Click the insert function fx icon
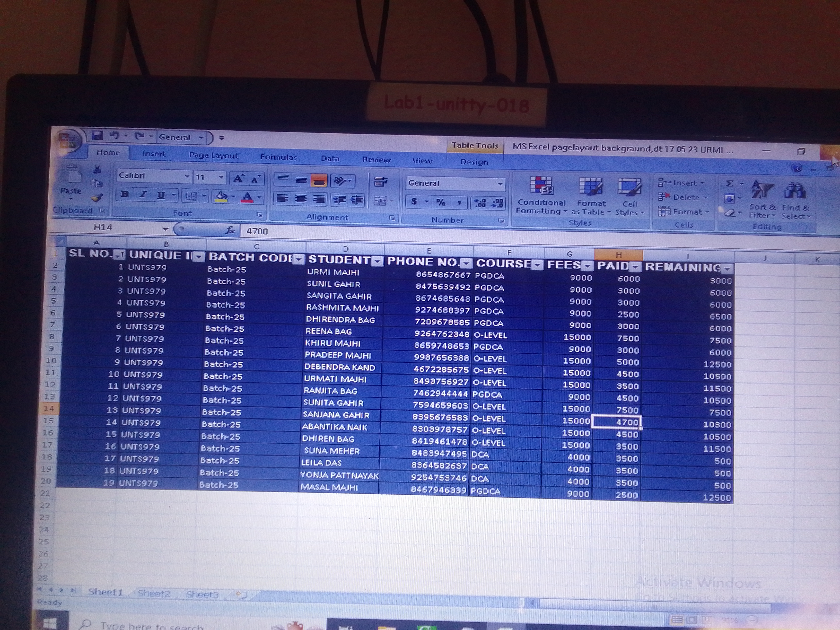The image size is (840, 630). [230, 230]
